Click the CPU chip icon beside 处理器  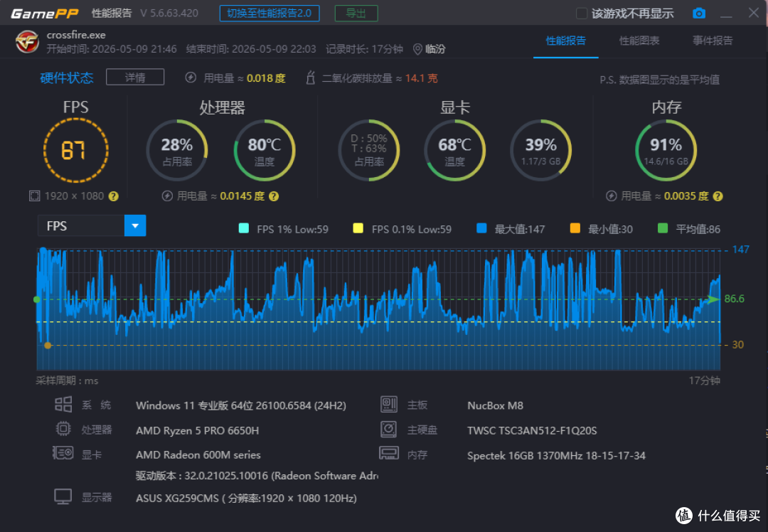pos(63,429)
